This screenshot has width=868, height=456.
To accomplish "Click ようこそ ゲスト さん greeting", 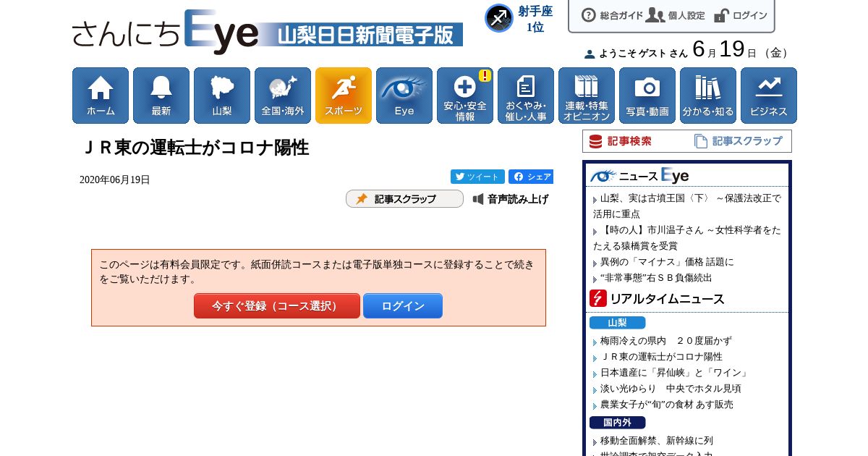I will pyautogui.click(x=636, y=53).
